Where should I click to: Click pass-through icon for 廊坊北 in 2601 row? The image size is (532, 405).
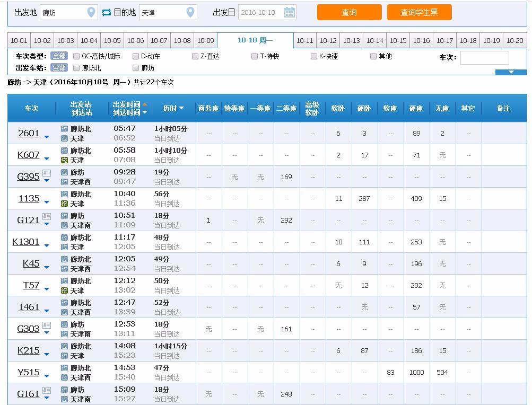(x=65, y=129)
